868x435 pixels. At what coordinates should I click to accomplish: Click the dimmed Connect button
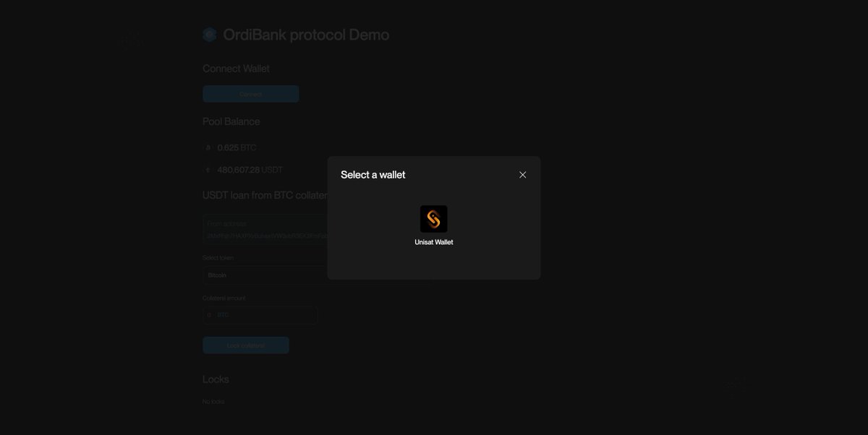pyautogui.click(x=251, y=94)
